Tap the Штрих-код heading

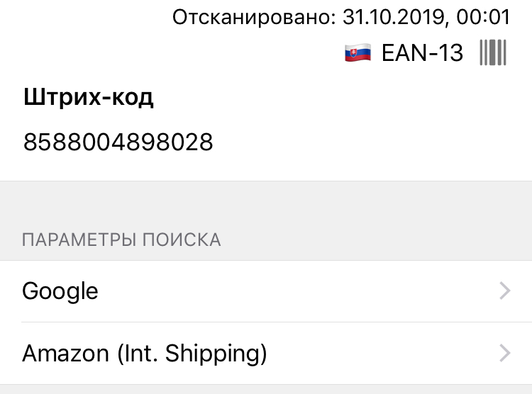89,98
